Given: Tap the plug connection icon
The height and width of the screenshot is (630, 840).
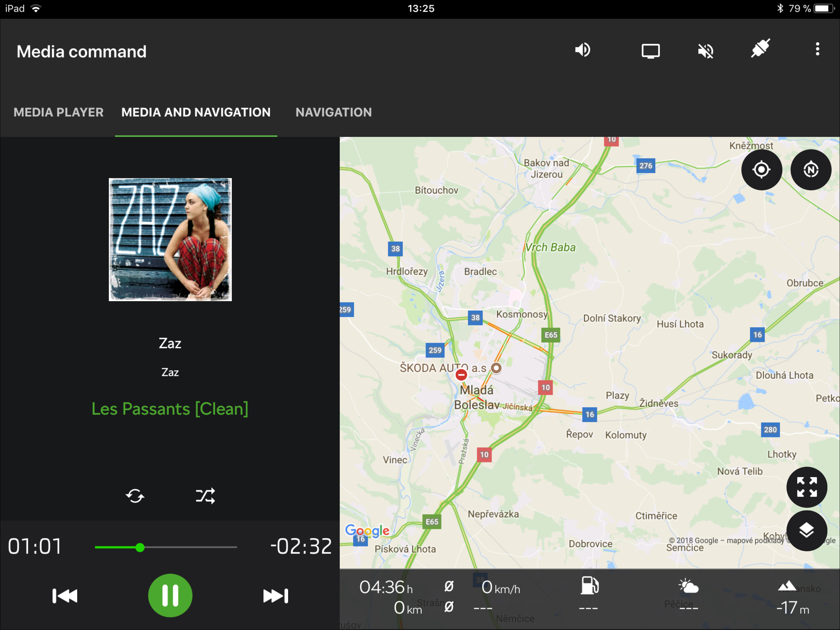Looking at the screenshot, I should (x=760, y=49).
